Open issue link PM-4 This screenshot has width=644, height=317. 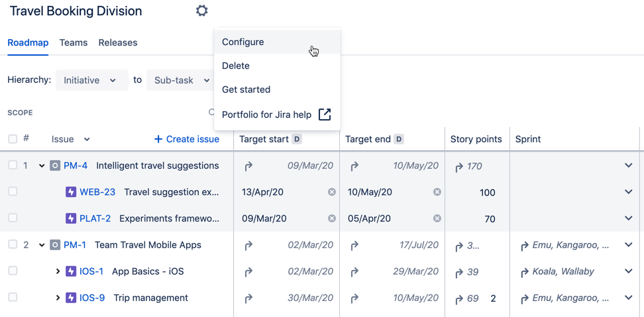pyautogui.click(x=76, y=165)
